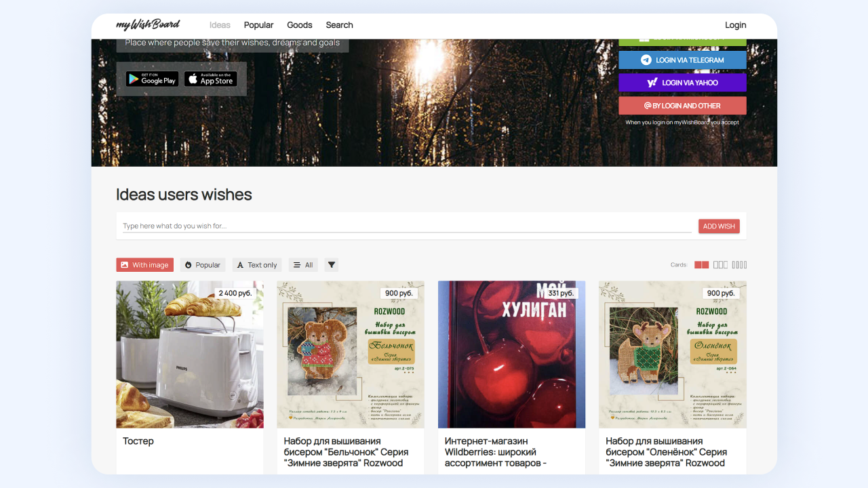Image resolution: width=868 pixels, height=488 pixels.
Task: Focus the wish text input field
Action: pos(407,226)
